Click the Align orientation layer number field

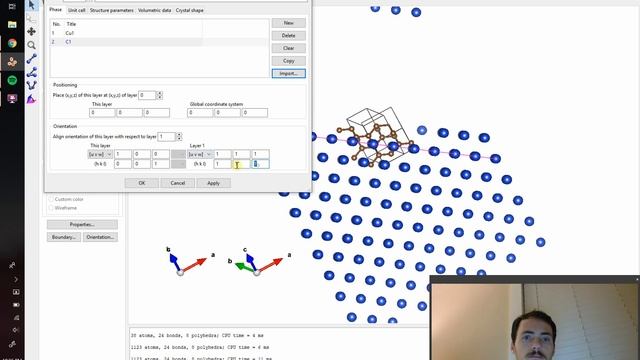(x=167, y=136)
